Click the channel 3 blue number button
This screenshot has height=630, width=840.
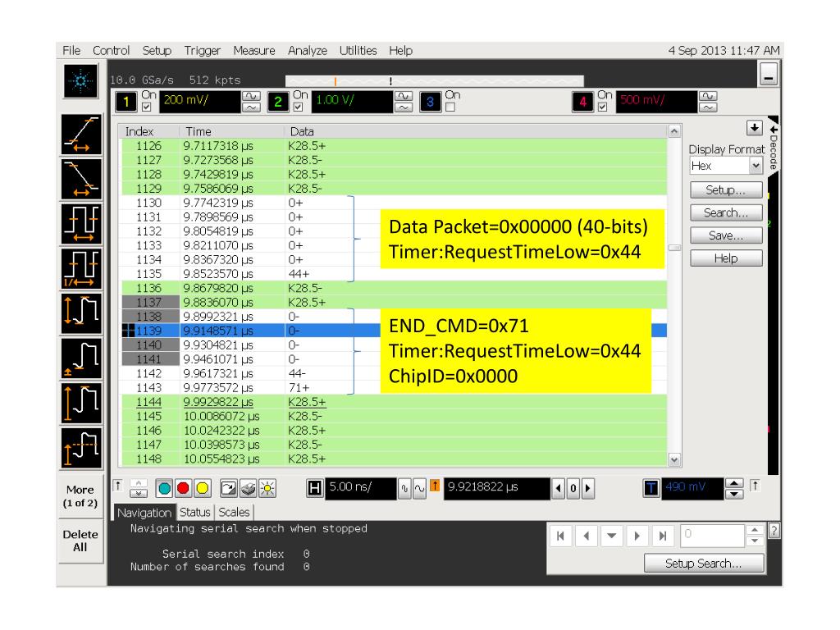coord(430,101)
